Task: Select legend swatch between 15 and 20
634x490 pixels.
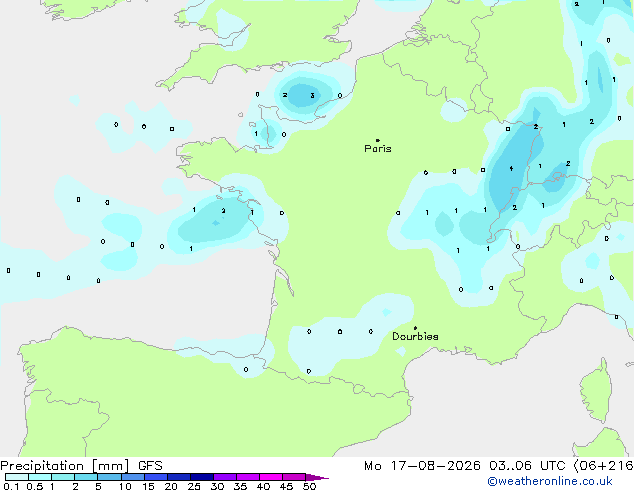Action: (156, 477)
